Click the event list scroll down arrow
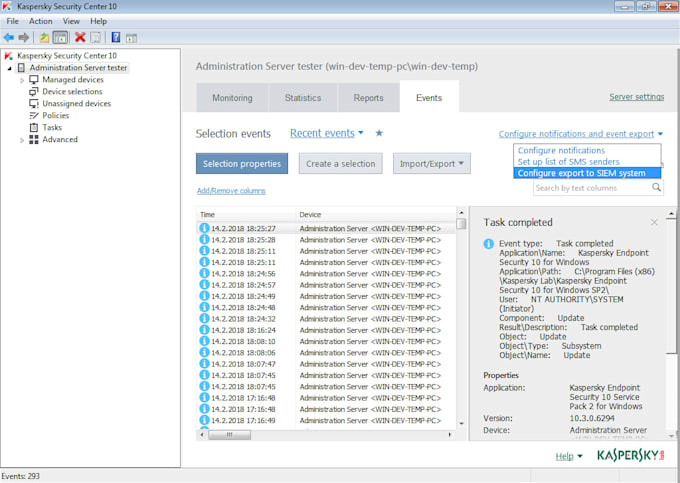Viewport: 680px width, 483px height. 461,424
